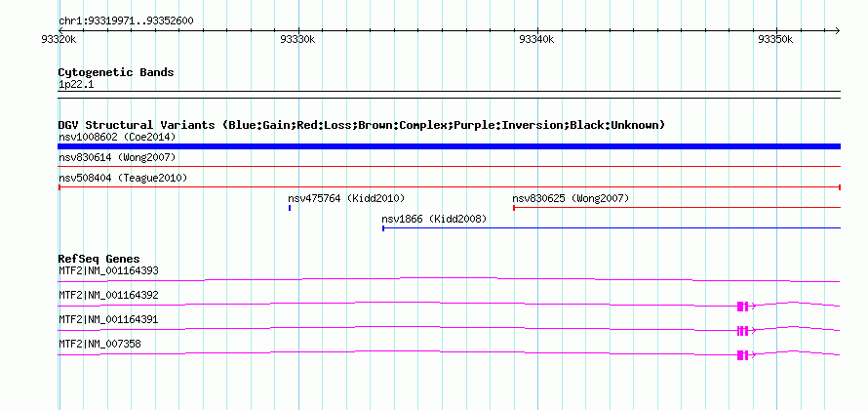Click the thick blue nsv1008602 gain bar
This screenshot has height=410, width=868.
449,146
